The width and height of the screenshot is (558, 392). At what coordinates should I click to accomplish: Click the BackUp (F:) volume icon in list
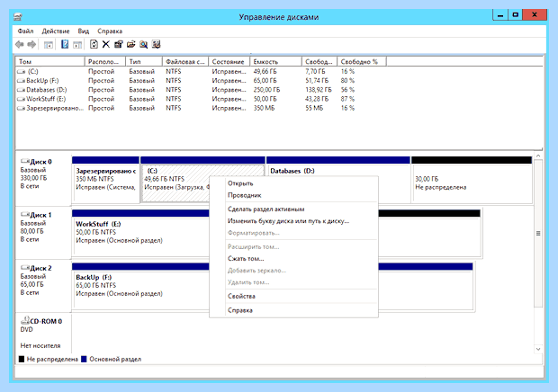[21, 81]
